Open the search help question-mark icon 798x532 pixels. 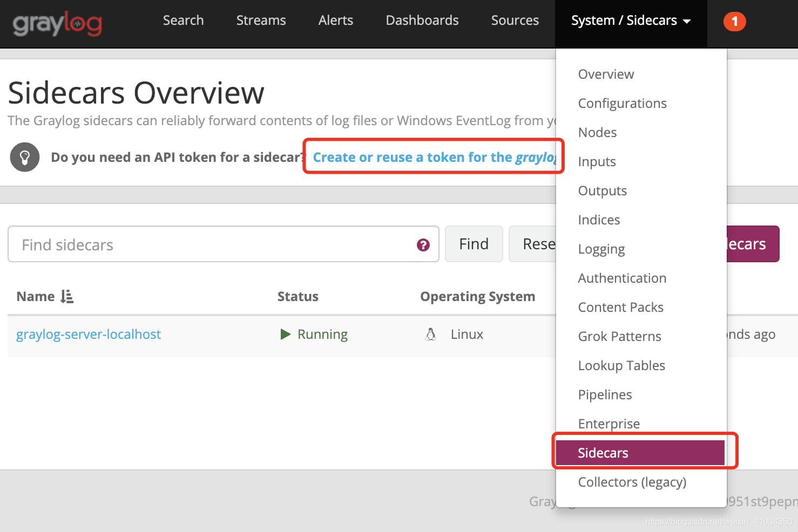coord(423,245)
